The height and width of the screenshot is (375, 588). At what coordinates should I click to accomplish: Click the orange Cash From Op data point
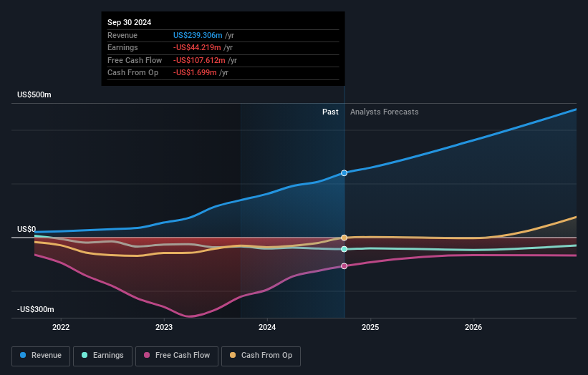point(344,238)
